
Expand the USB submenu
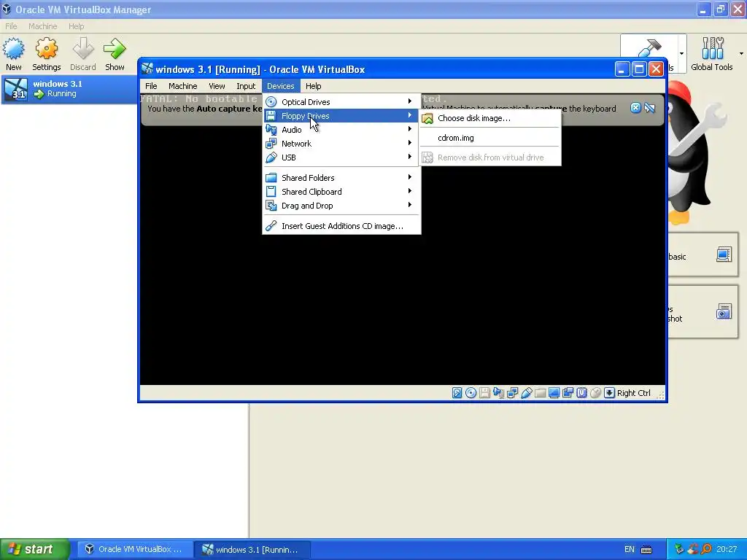[341, 157]
